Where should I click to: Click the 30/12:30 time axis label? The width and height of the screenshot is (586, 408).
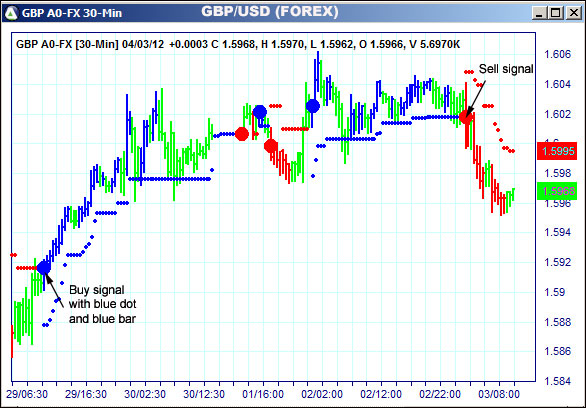[204, 395]
